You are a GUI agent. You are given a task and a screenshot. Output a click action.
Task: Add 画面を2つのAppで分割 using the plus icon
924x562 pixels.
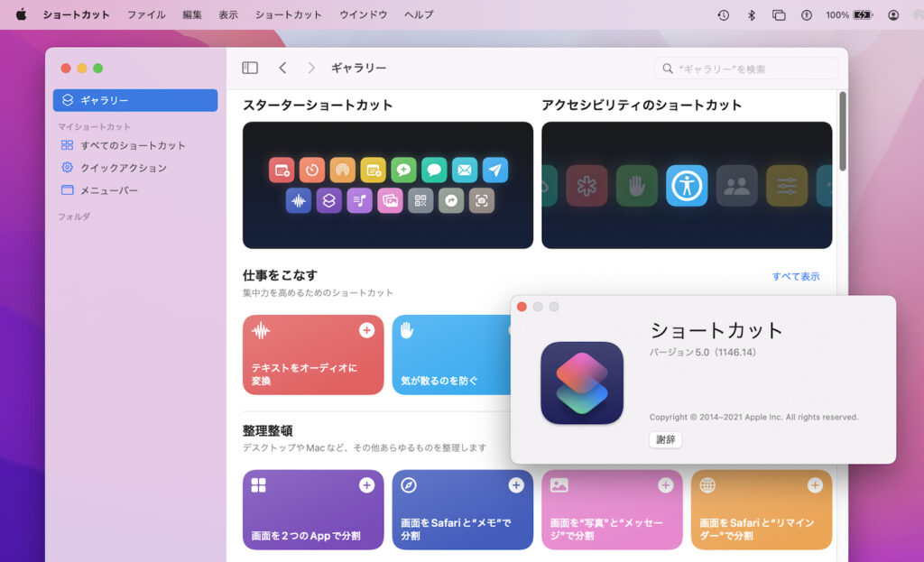[x=365, y=485]
